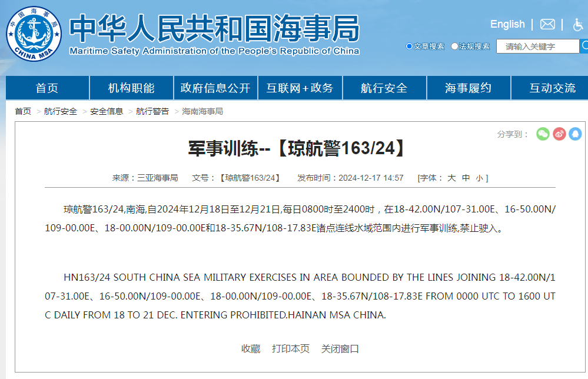
Task: Open the 航行安全 navigation menu
Action: point(384,88)
